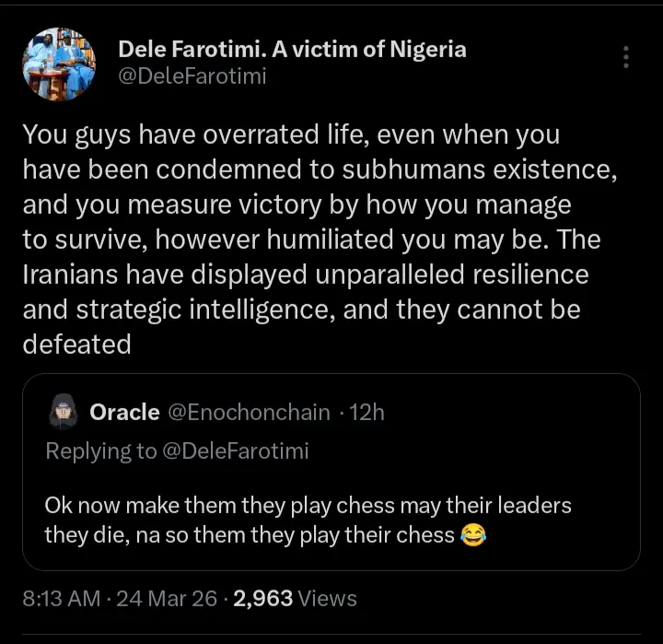Select the "Oracle" author name in the quoted tweet

[124, 413]
